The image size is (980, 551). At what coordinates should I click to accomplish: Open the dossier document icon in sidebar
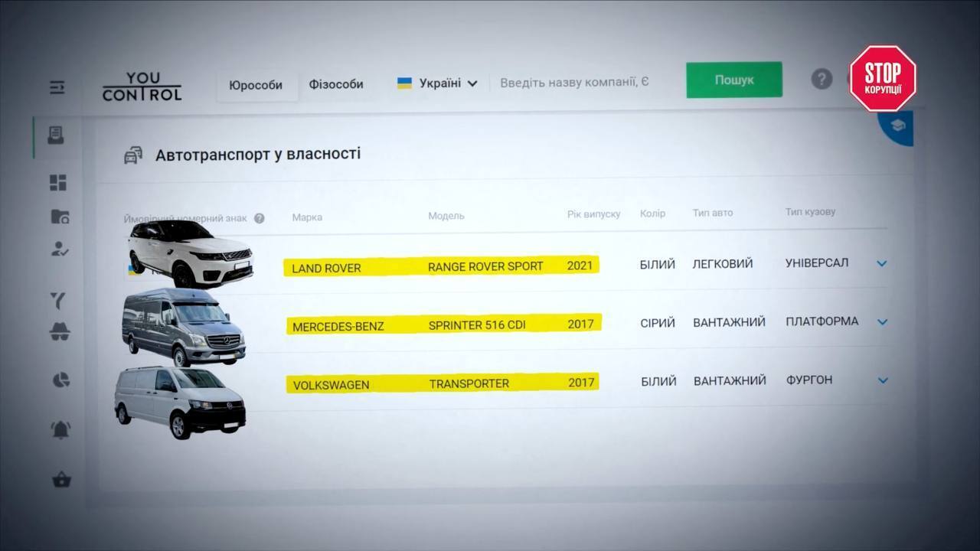tap(56, 135)
